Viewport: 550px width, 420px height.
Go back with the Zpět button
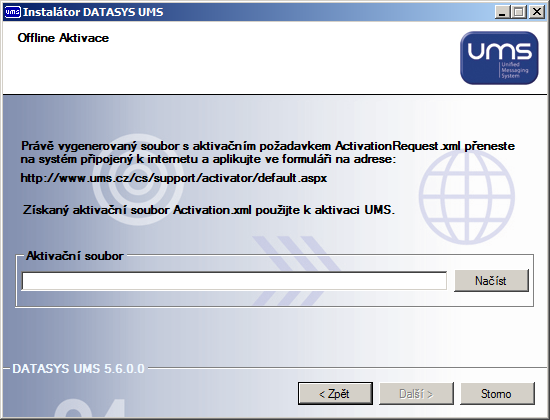[335, 394]
